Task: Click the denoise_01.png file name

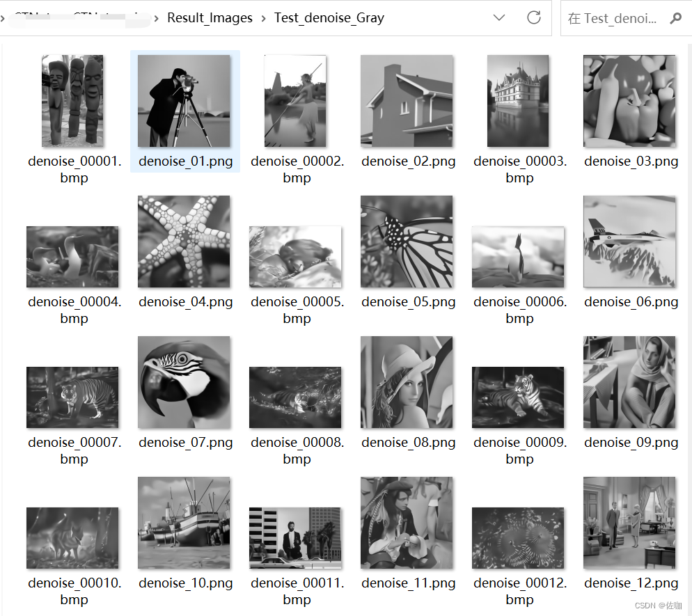Action: tap(185, 161)
